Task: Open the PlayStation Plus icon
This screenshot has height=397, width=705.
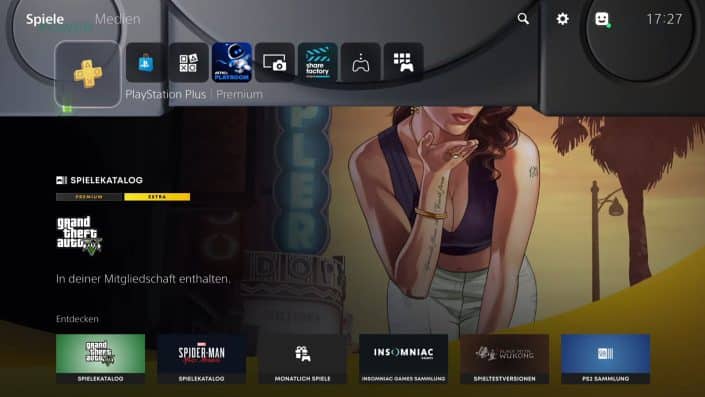Action: click(x=88, y=74)
